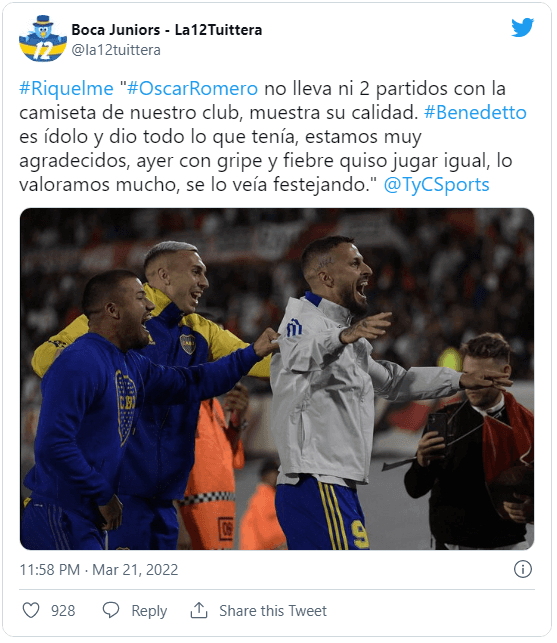Click the Twitter bird logo icon
The height and width of the screenshot is (643, 557).
(522, 27)
